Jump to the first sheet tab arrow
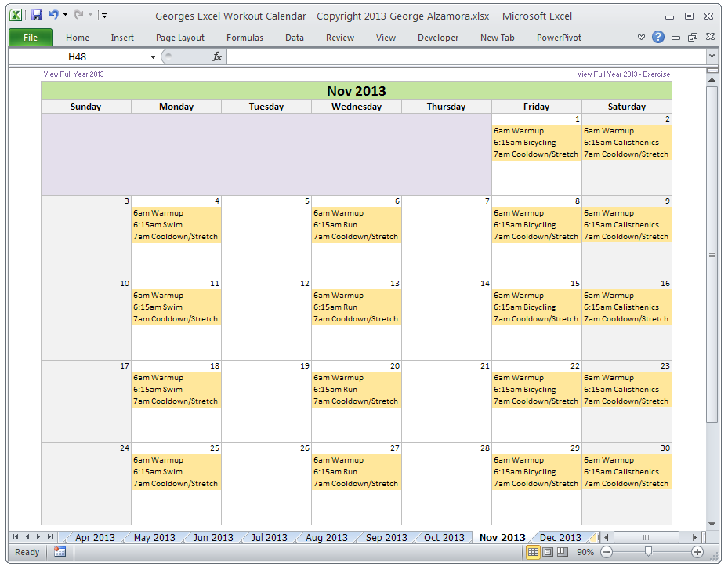 tap(16, 537)
